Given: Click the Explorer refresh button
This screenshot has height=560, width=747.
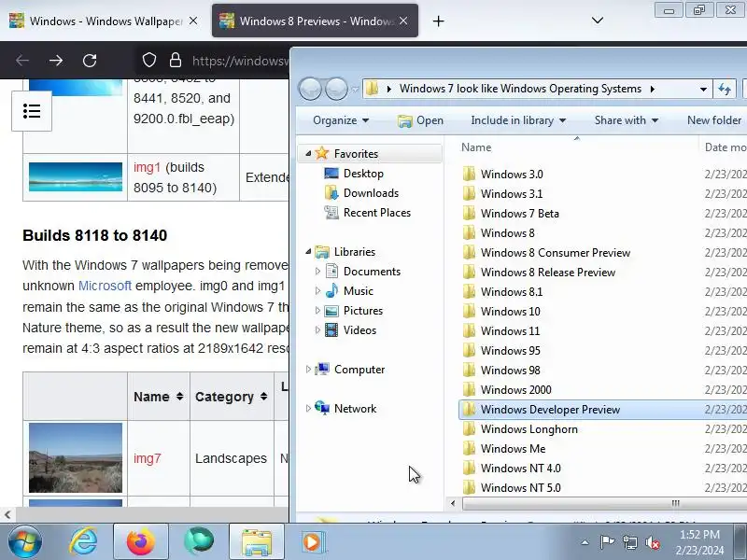Looking at the screenshot, I should pyautogui.click(x=725, y=89).
